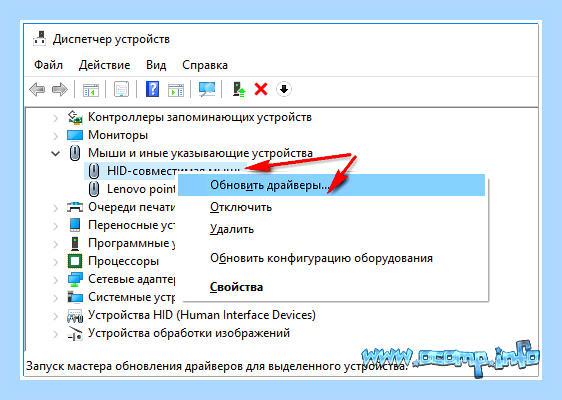Click the Устройства HID category icon
The width and height of the screenshot is (562, 400).
(75, 315)
